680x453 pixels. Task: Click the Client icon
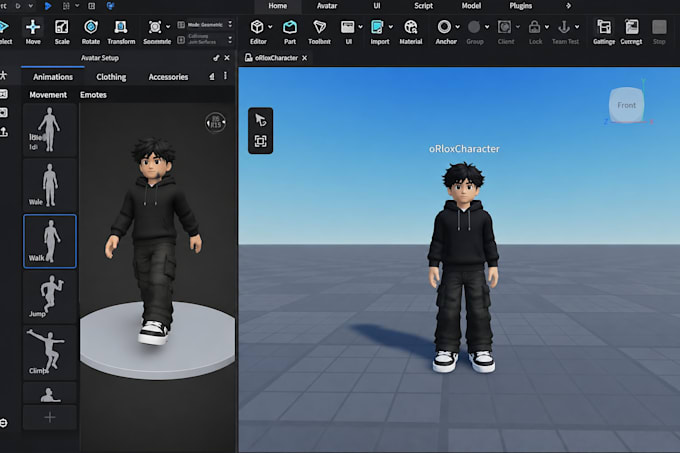click(504, 27)
